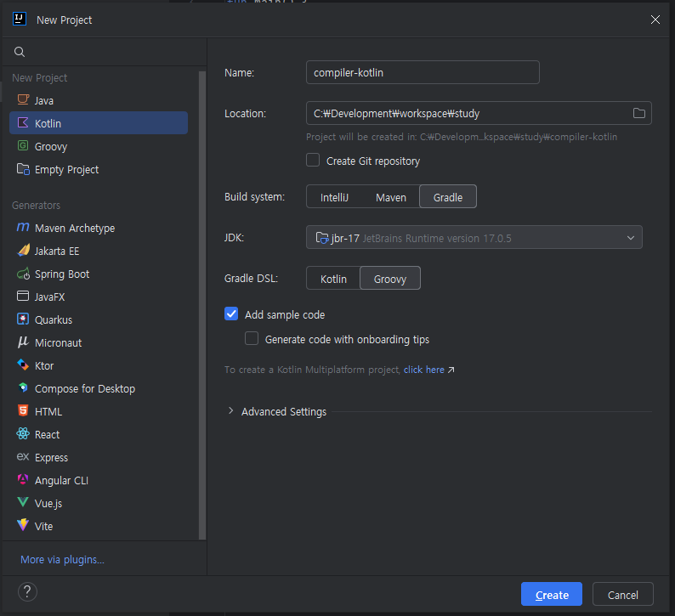Click the JDK folder icon for jbr-17
Screen dimensions: 675x616
click(322, 237)
